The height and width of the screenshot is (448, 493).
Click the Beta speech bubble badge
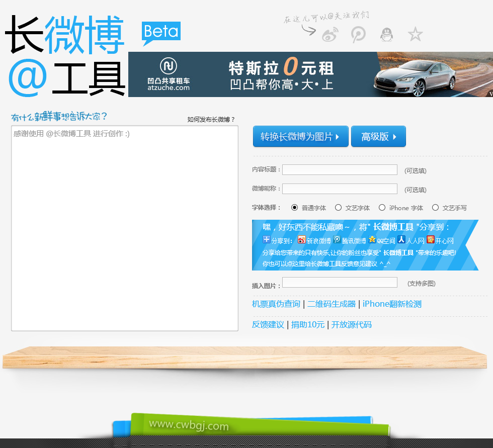pyautogui.click(x=161, y=33)
